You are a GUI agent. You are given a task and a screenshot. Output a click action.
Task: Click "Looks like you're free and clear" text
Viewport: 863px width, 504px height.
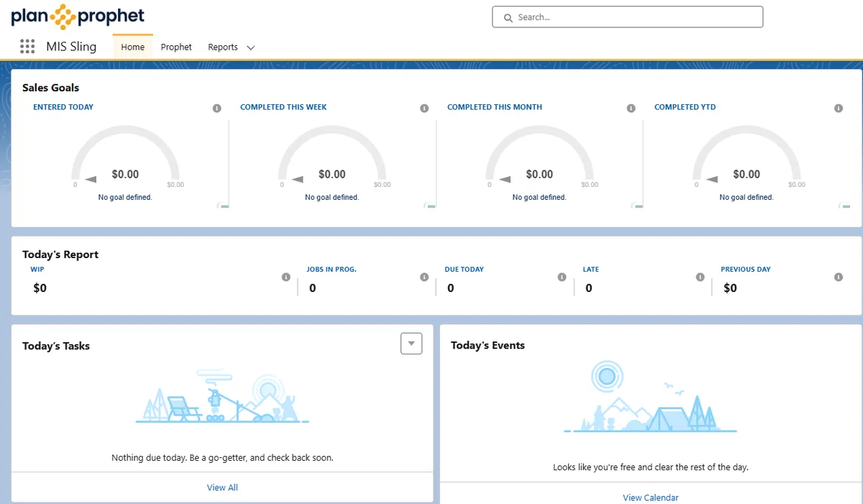tap(651, 467)
